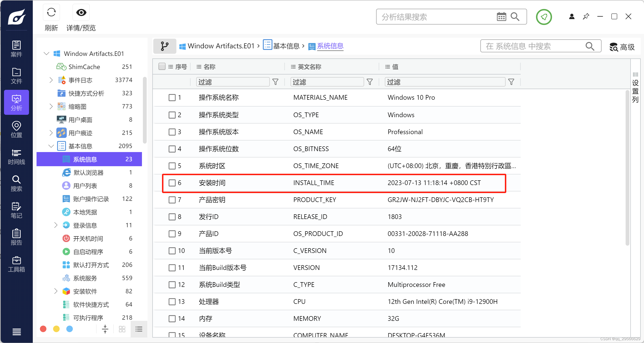Click the collapse-all icon below the tree

(x=105, y=329)
